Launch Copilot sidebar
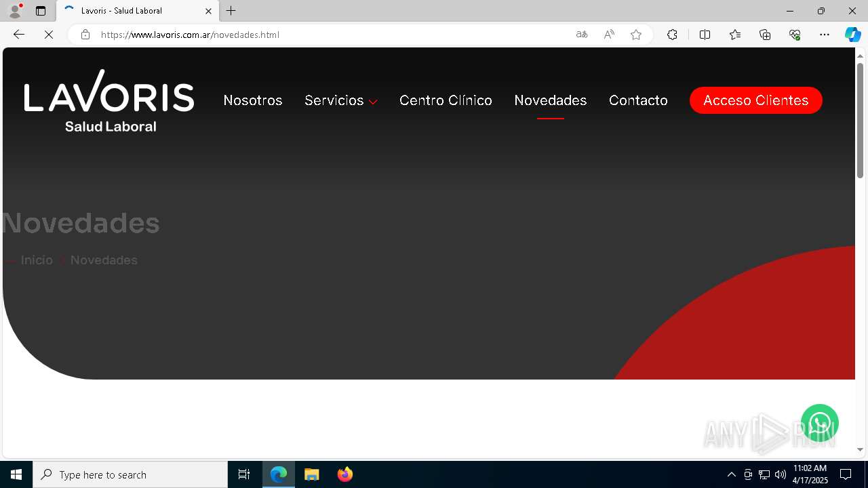The height and width of the screenshot is (488, 868). click(852, 35)
